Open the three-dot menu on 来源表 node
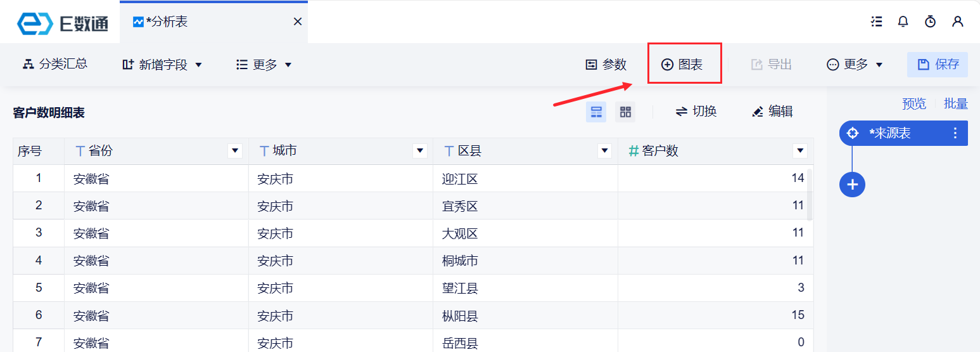Screen dimensions: 980x352 point(955,133)
